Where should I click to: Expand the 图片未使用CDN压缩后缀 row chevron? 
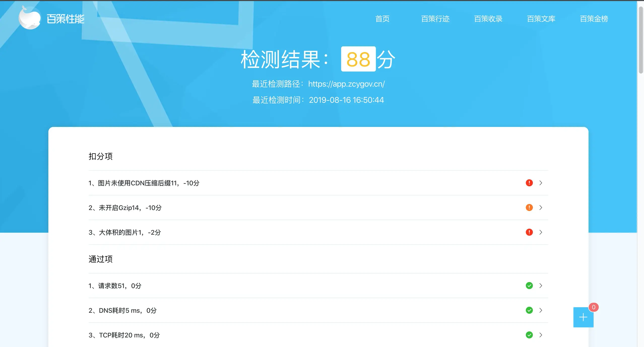[x=541, y=183]
